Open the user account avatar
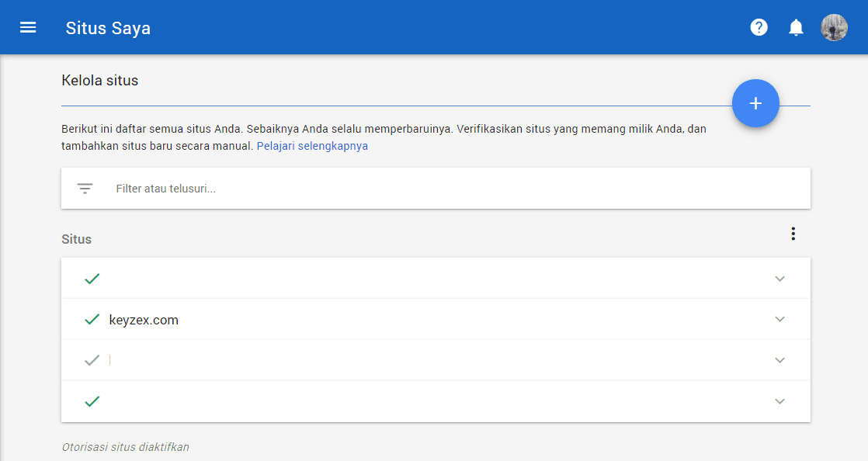 point(834,28)
